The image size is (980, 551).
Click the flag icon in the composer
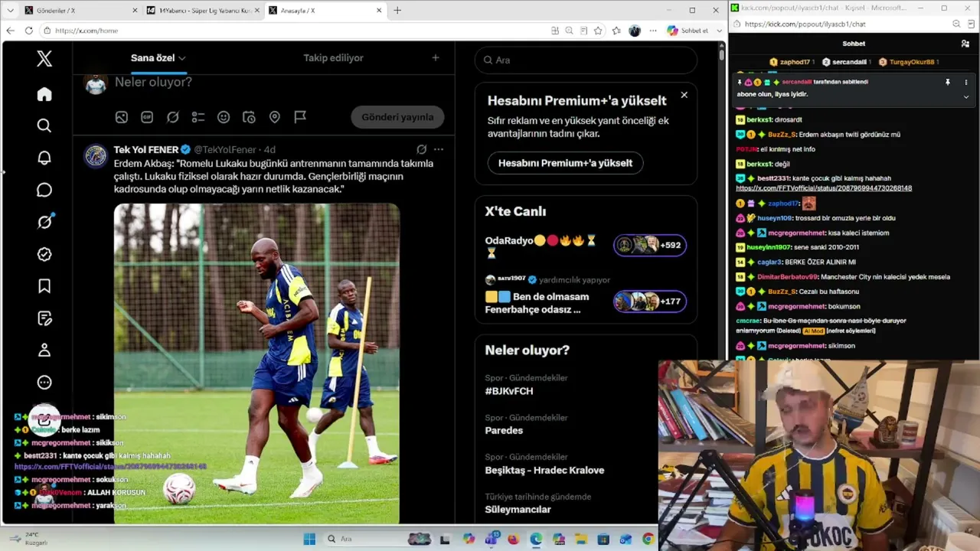pos(300,117)
